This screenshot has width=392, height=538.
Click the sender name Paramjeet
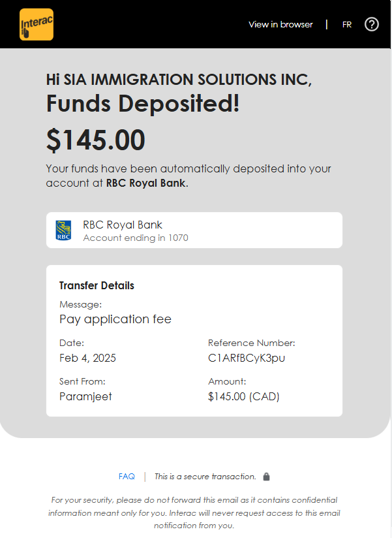(x=85, y=396)
